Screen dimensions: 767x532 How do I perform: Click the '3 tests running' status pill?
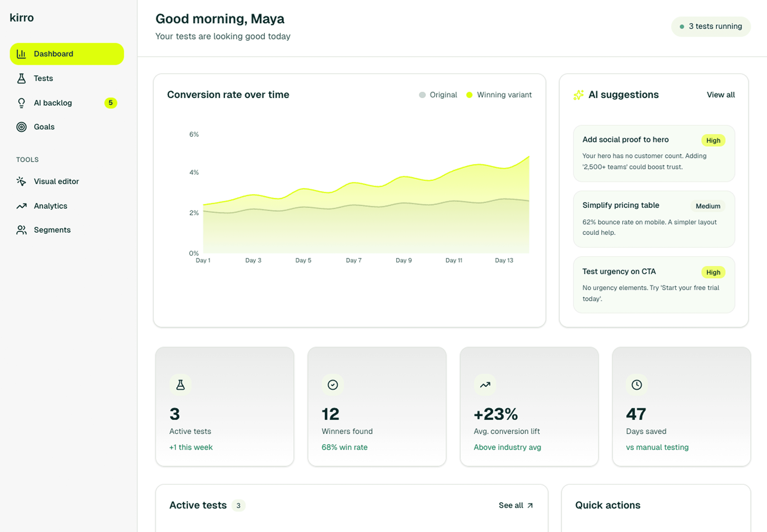click(x=711, y=26)
